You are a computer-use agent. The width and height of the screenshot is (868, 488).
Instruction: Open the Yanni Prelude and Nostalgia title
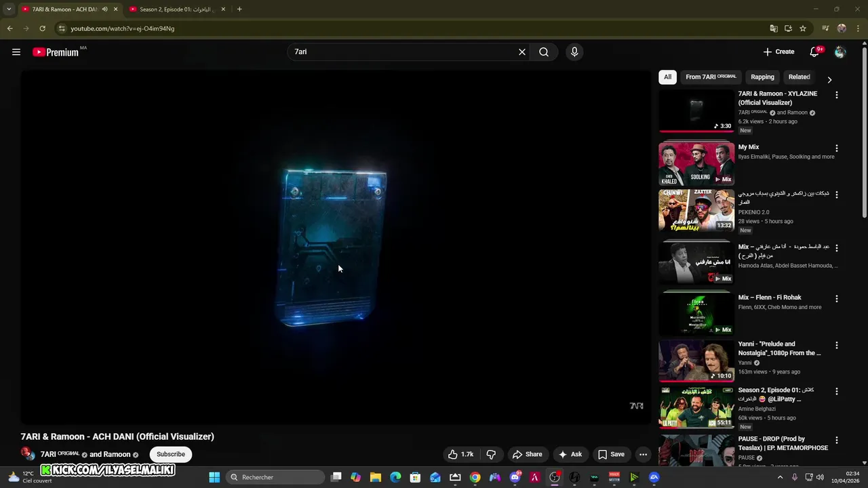pos(779,348)
